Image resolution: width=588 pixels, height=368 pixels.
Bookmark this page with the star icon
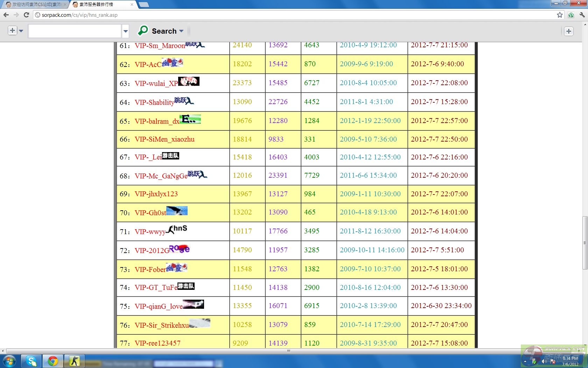click(560, 15)
